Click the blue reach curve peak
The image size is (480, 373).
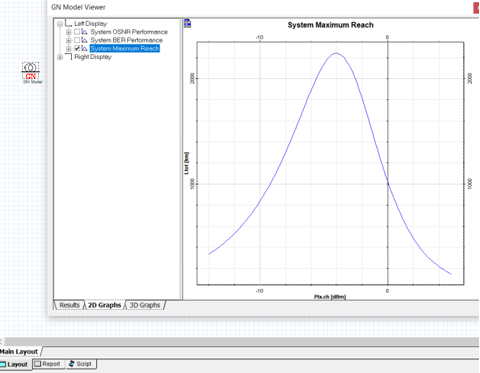(336, 53)
